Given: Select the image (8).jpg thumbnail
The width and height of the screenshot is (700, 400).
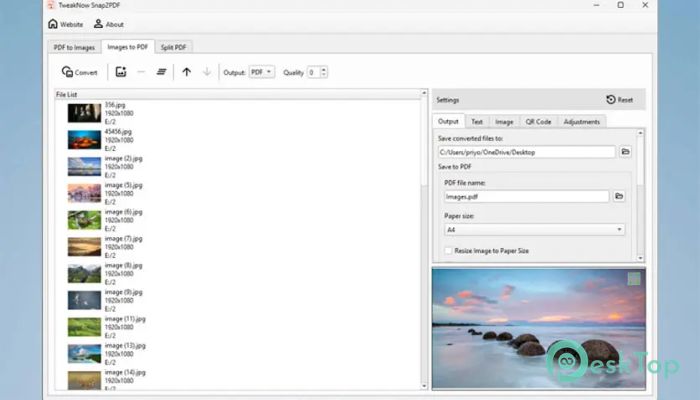Looking at the screenshot, I should (84, 274).
